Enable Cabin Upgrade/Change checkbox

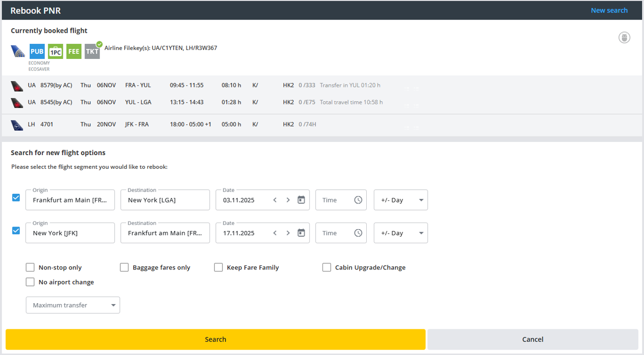(327, 267)
